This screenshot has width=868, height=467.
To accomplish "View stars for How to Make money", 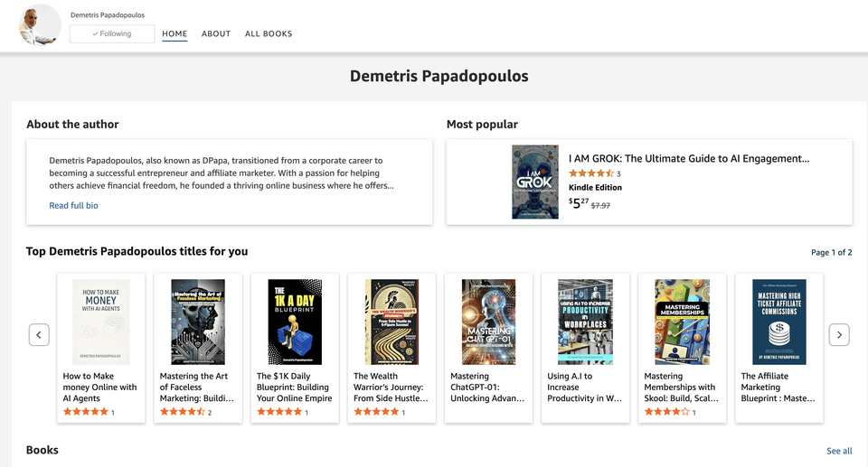I will point(85,412).
